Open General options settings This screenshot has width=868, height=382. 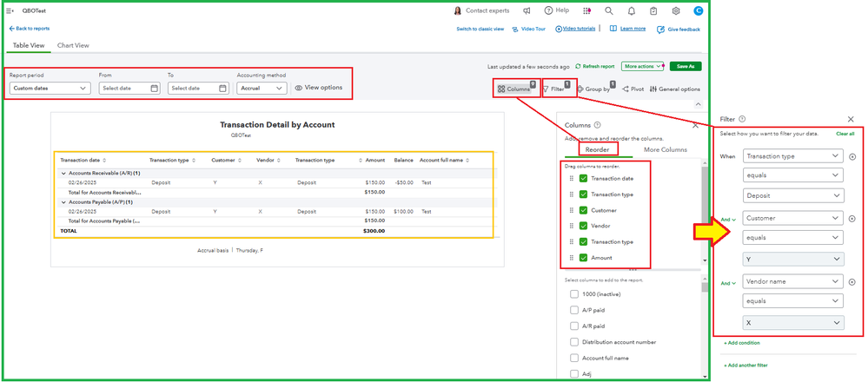coord(675,89)
